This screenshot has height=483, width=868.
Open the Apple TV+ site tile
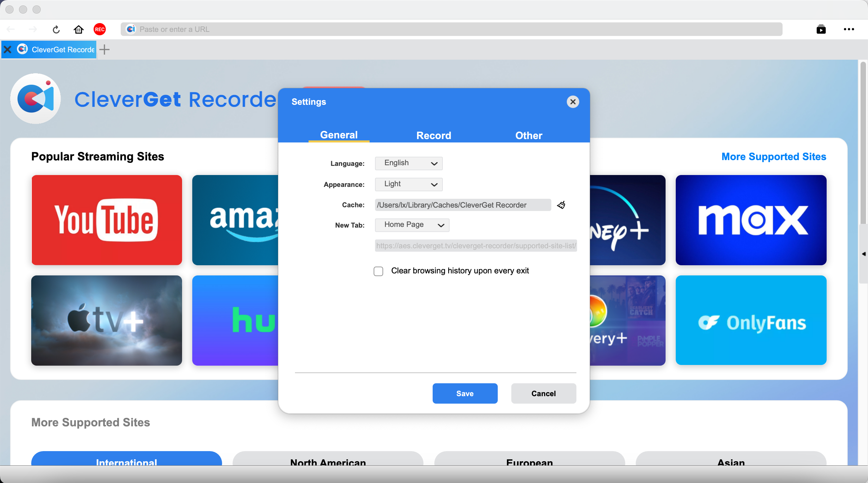tap(107, 320)
